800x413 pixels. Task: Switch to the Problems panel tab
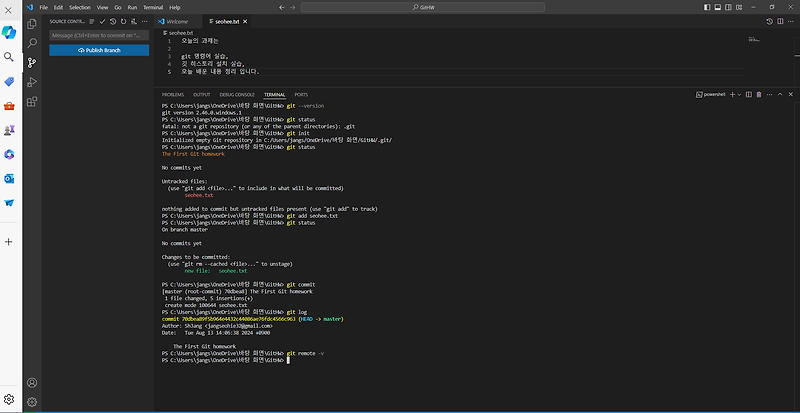[172, 95]
